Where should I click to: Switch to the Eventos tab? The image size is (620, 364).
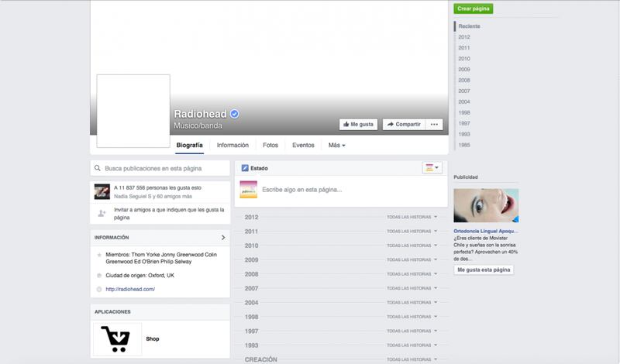pos(303,145)
